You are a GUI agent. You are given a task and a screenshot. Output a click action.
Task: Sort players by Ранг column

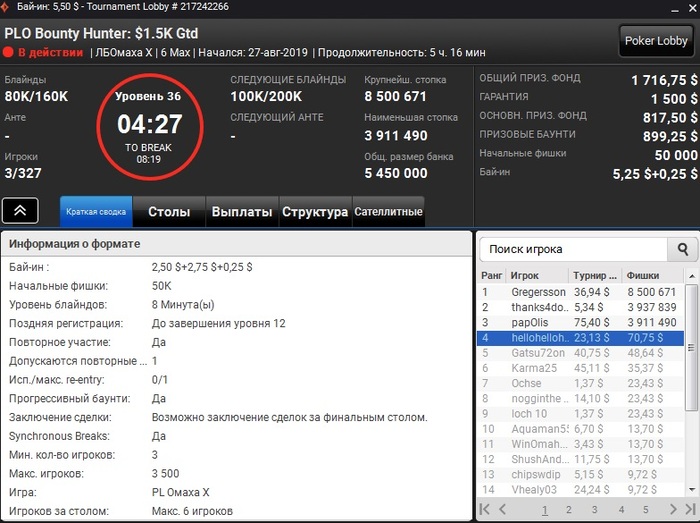point(492,276)
